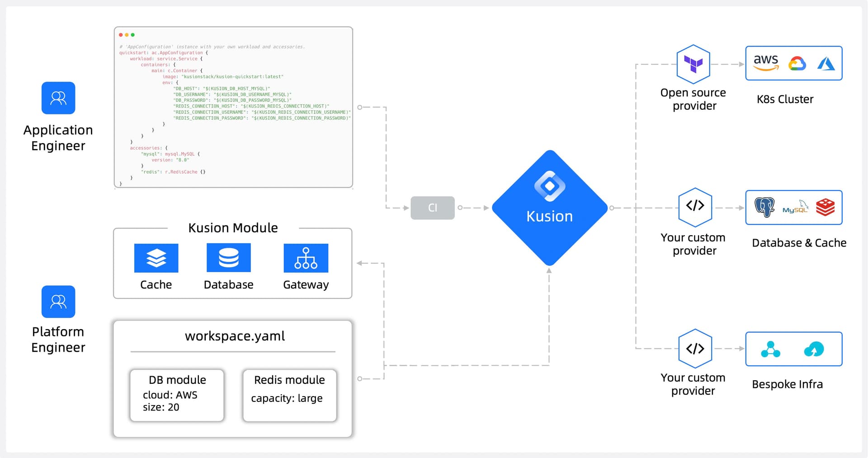Click the red dot in code window
Image resolution: width=868 pixels, height=458 pixels.
(121, 35)
